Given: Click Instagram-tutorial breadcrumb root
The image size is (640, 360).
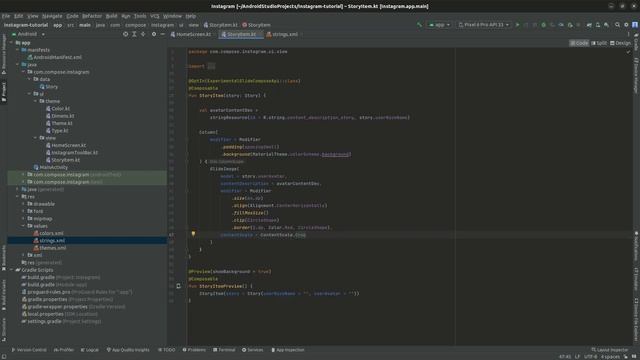Looking at the screenshot, I should 26,25.
